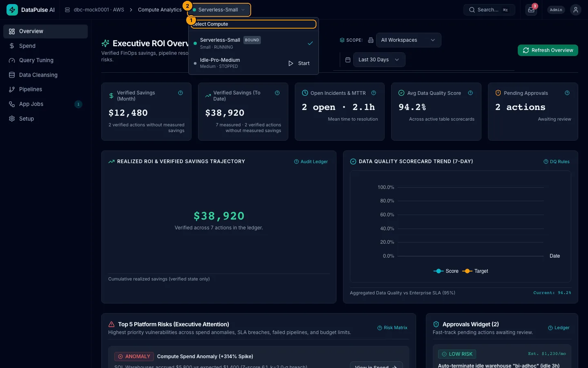Viewport: 588px width, 368px height.
Task: Select Serverless-Small BOUND row in compute list
Action: (254, 43)
